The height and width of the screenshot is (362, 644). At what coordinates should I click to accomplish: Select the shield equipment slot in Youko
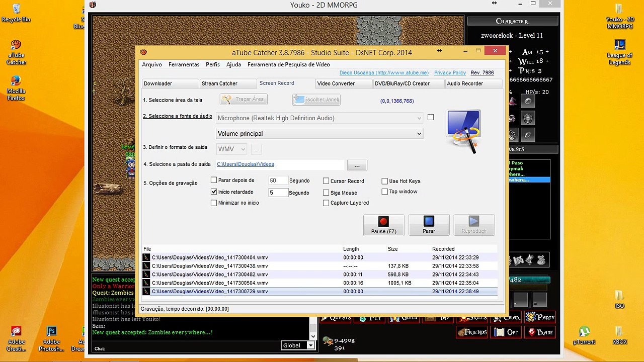tap(528, 118)
